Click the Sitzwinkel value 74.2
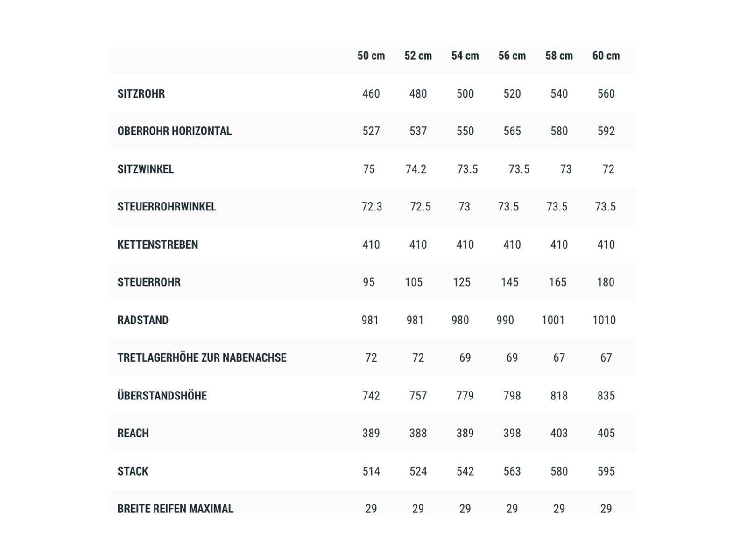Image resolution: width=747 pixels, height=560 pixels. (x=416, y=169)
